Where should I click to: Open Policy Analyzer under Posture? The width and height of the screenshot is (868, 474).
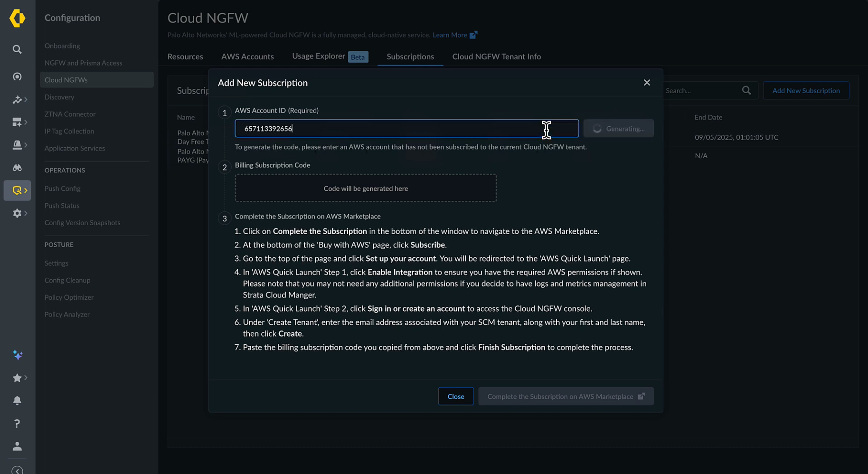click(x=67, y=314)
